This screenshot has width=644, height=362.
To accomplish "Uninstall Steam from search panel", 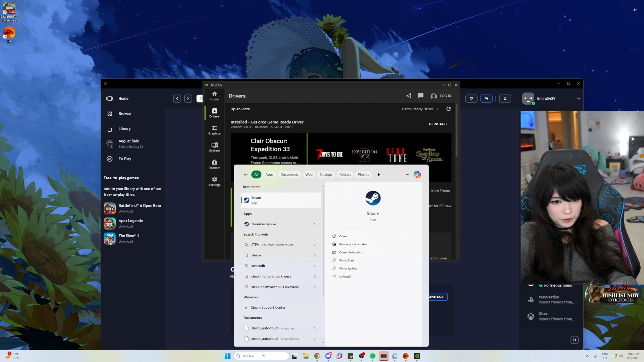I will pyautogui.click(x=345, y=277).
